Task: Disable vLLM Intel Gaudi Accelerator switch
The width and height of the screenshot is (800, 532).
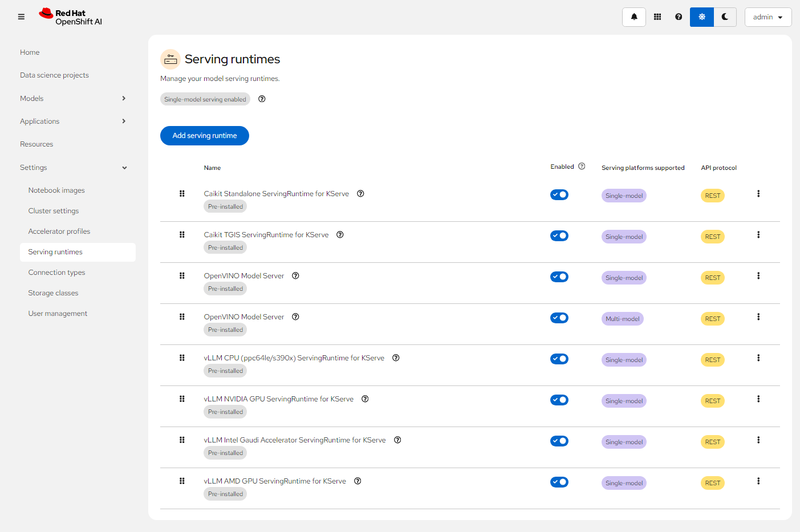Action: pyautogui.click(x=559, y=441)
